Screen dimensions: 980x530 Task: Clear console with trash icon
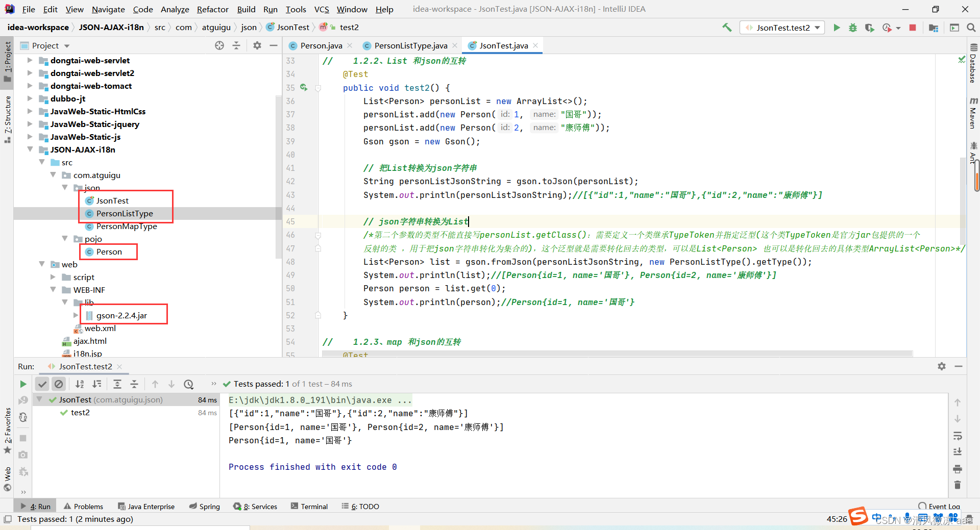click(958, 485)
